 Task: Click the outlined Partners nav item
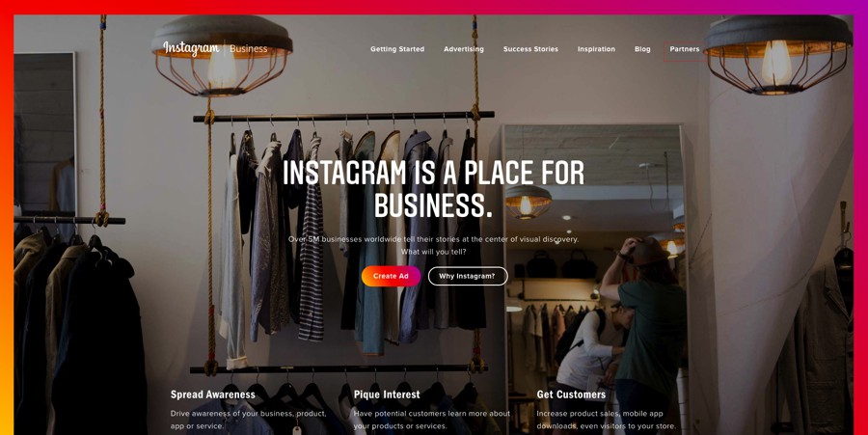685,49
